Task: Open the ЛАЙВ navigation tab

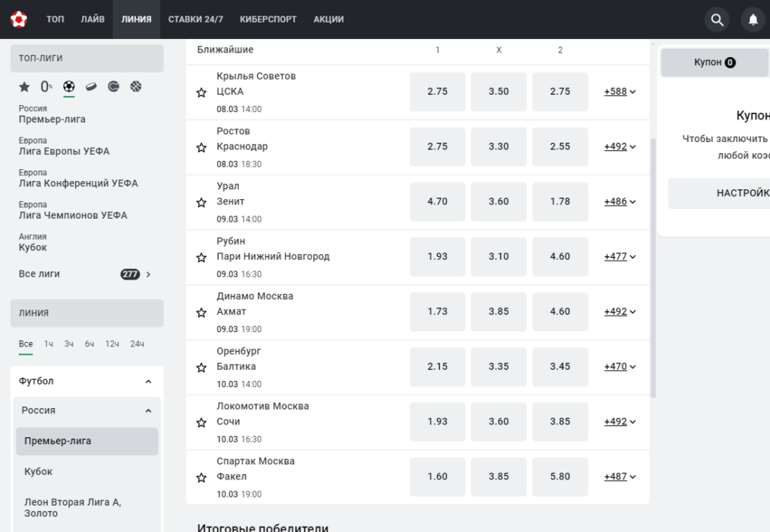Action: (92, 19)
